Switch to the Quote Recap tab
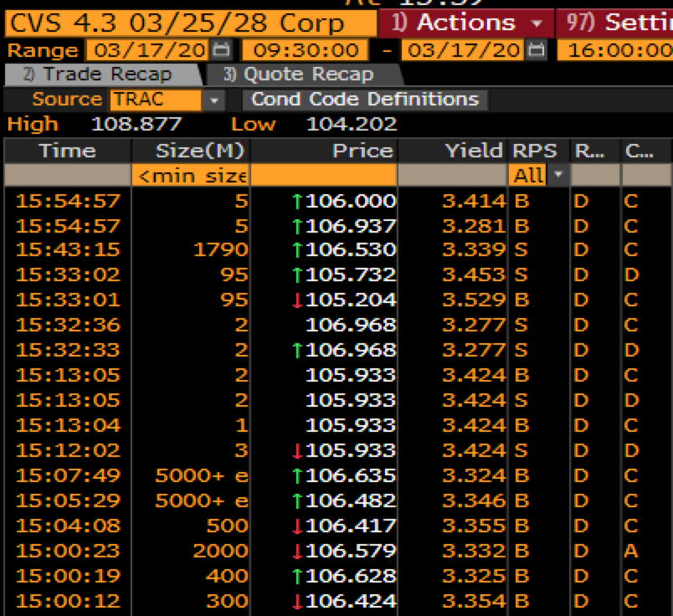The height and width of the screenshot is (616, 673). [x=304, y=74]
